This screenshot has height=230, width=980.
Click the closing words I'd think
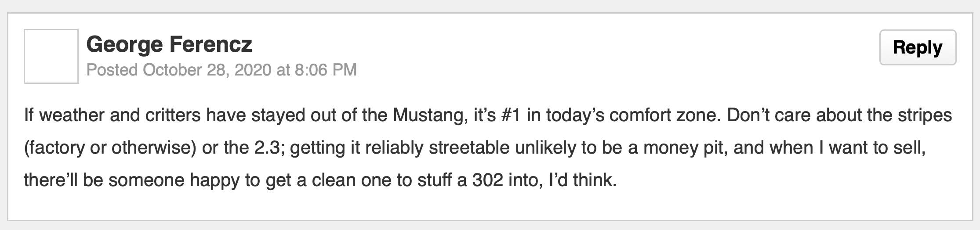pyautogui.click(x=583, y=180)
